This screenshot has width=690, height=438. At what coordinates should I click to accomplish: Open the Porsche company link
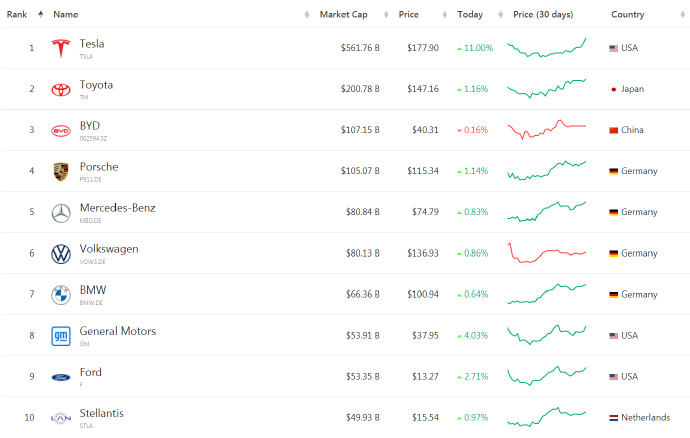[99, 167]
